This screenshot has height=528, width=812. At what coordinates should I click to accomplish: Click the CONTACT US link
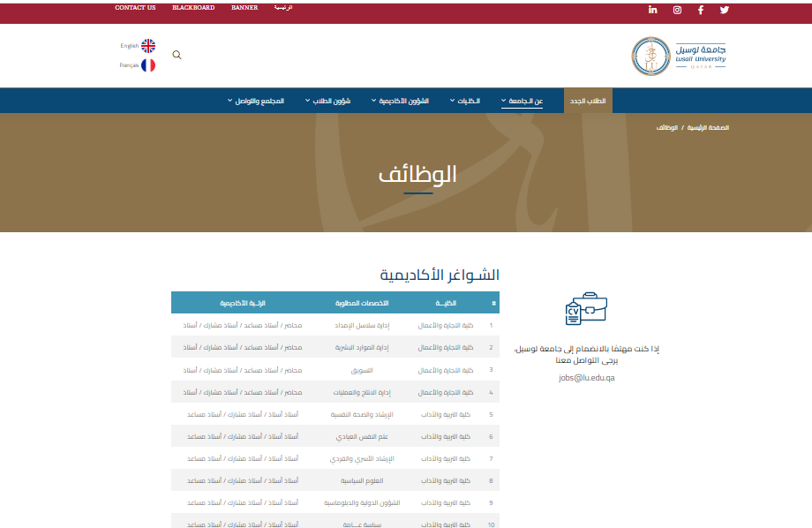point(135,7)
